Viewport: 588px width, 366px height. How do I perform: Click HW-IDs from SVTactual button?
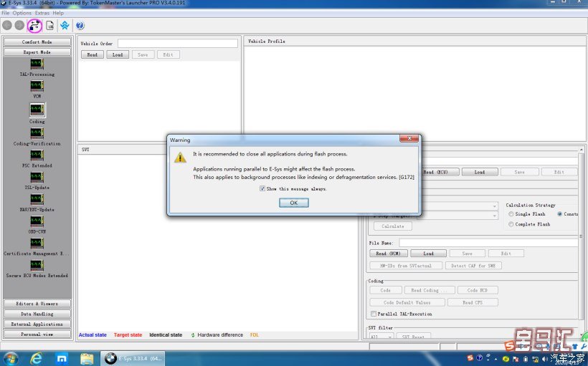406,266
